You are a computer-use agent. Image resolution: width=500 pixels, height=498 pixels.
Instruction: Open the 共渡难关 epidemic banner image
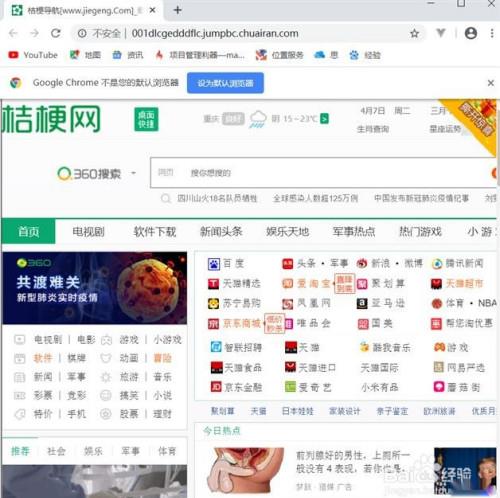coord(95,288)
